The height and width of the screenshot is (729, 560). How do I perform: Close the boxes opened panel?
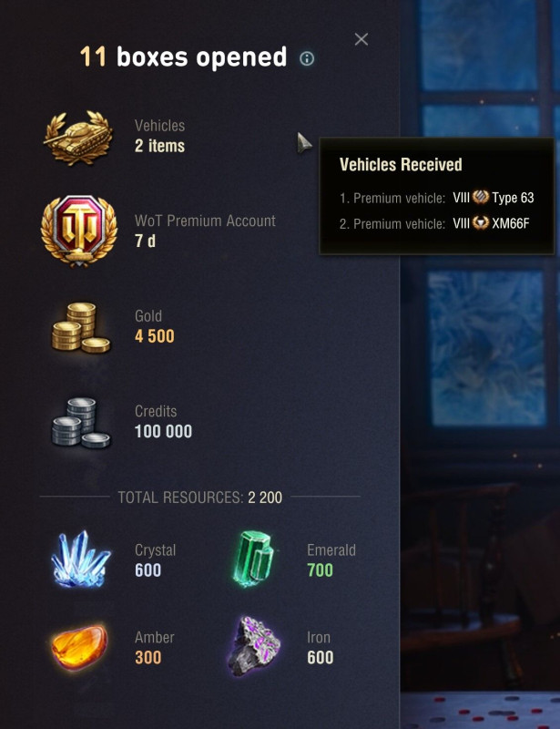361,39
